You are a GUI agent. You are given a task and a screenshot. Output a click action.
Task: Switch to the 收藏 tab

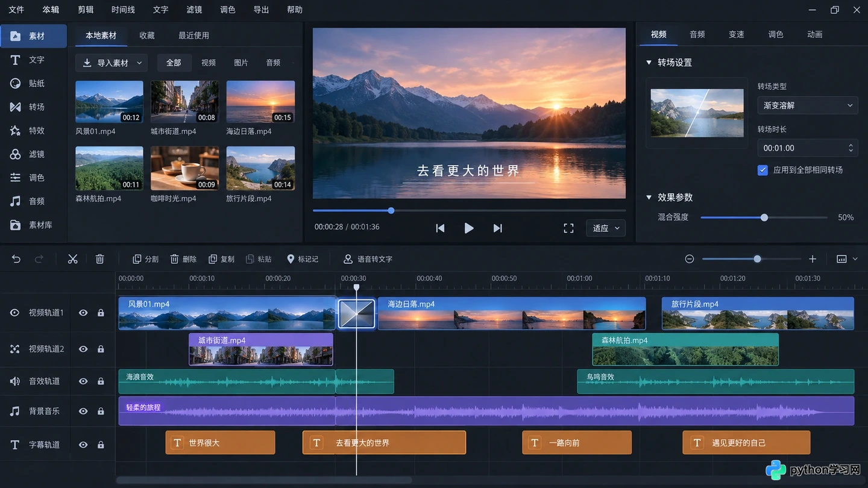pyautogui.click(x=147, y=36)
